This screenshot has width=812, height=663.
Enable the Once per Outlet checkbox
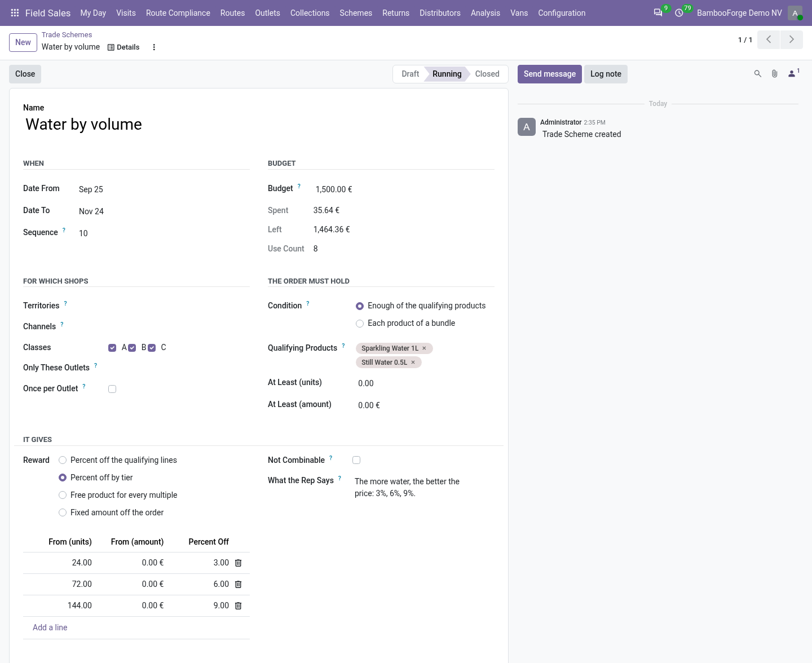pos(112,389)
